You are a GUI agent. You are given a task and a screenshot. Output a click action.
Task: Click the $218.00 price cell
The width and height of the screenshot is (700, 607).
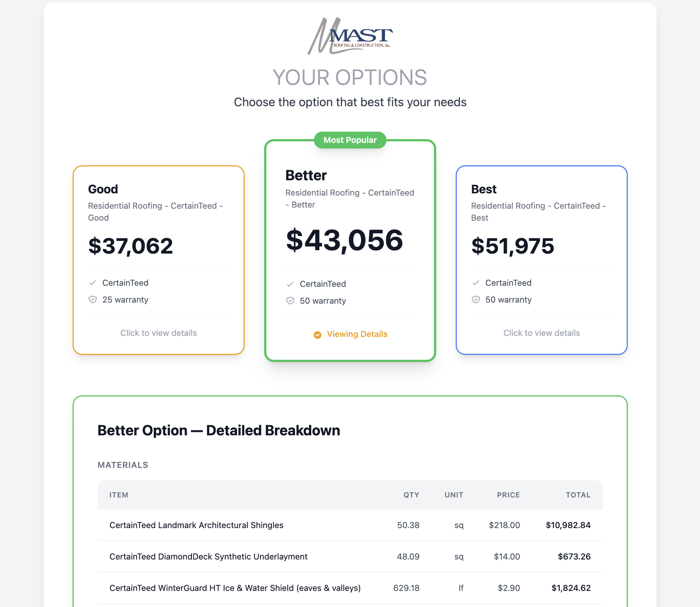coord(504,525)
